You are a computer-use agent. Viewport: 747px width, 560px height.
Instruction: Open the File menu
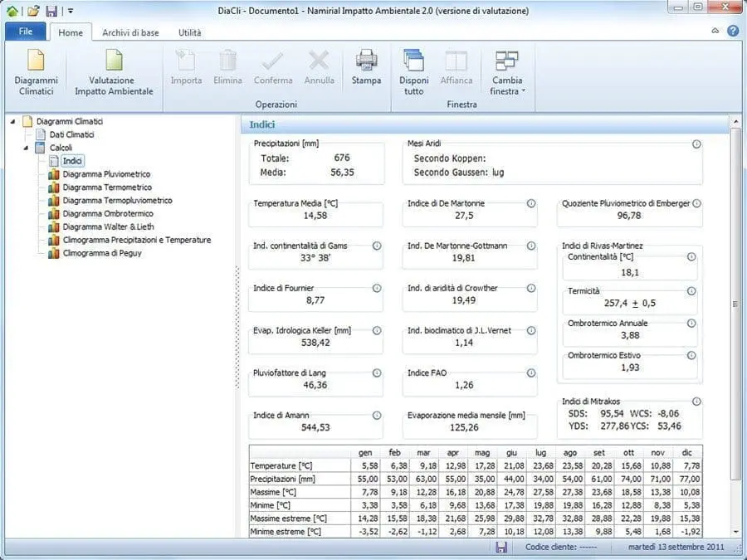coord(25,32)
